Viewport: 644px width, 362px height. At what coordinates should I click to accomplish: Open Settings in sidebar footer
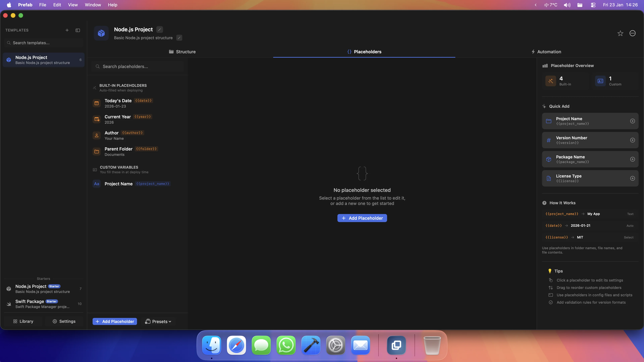(64, 321)
